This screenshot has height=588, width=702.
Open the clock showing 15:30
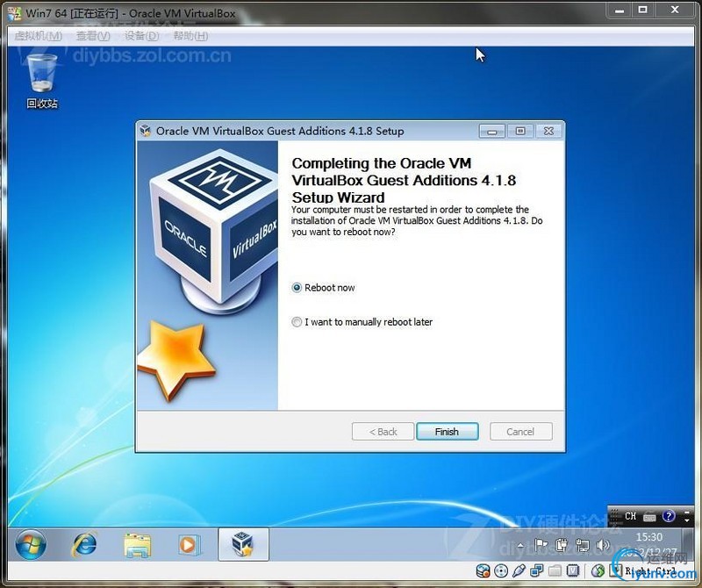coord(649,537)
